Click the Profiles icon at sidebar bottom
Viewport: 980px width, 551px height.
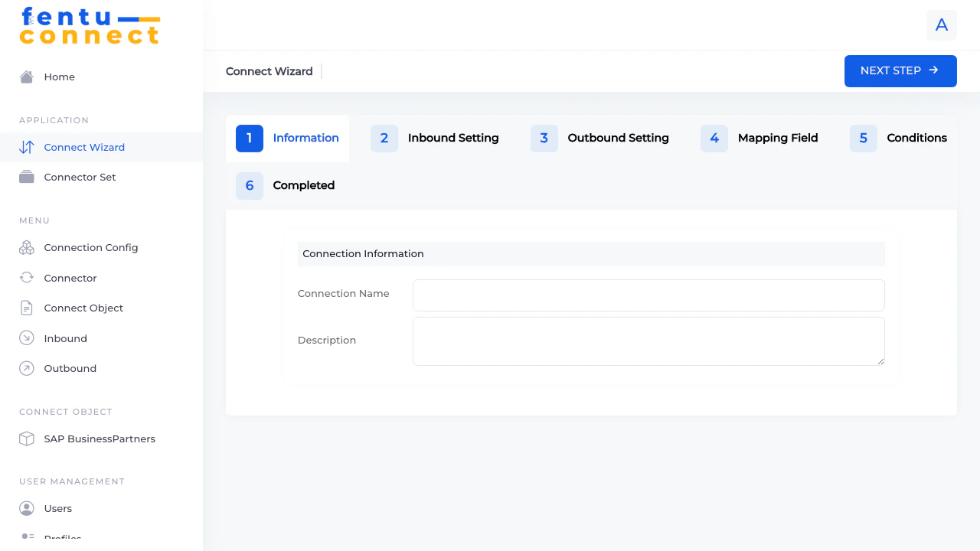(27, 536)
